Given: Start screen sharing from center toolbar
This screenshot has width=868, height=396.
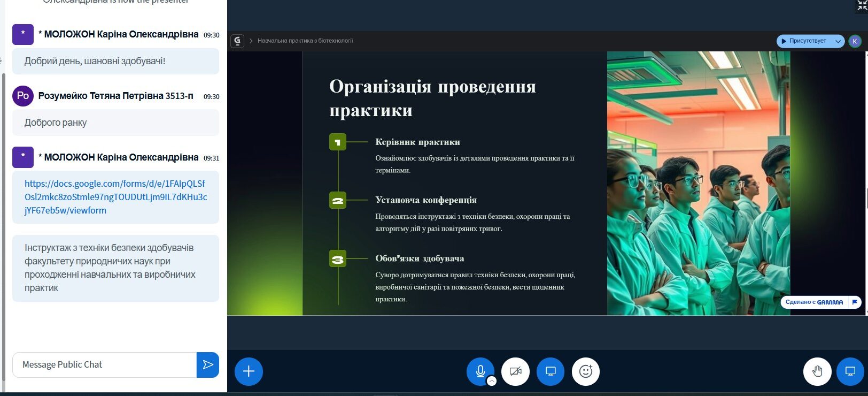Looking at the screenshot, I should tap(551, 371).
